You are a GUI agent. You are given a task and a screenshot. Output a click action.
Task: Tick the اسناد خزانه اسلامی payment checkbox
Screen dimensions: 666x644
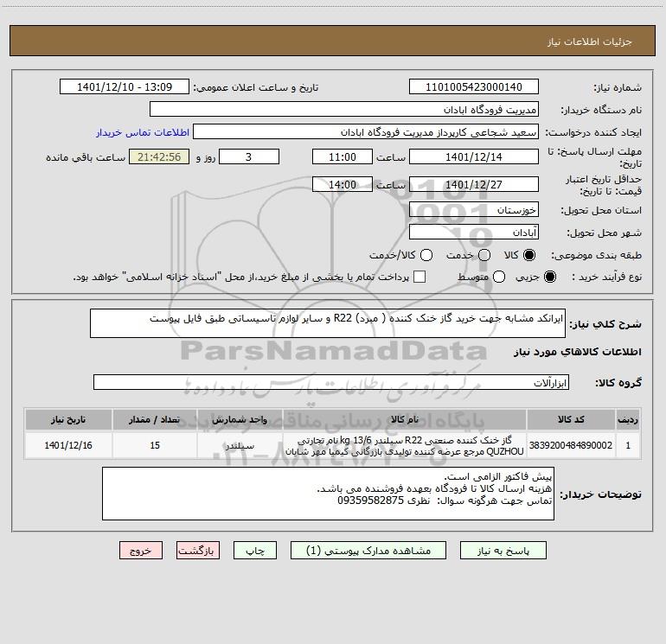pyautogui.click(x=419, y=277)
